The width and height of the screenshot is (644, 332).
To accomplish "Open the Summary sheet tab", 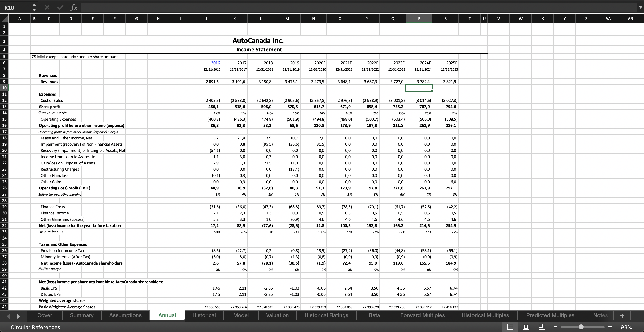I will [x=82, y=315].
